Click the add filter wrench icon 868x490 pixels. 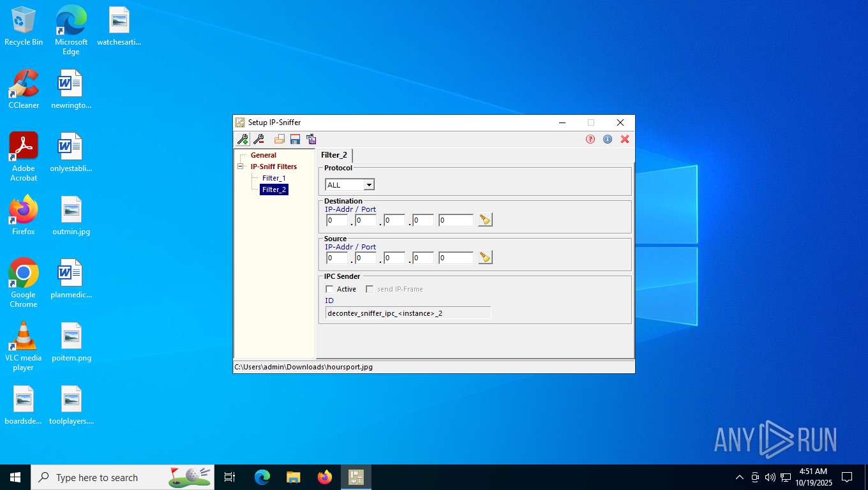tap(243, 139)
